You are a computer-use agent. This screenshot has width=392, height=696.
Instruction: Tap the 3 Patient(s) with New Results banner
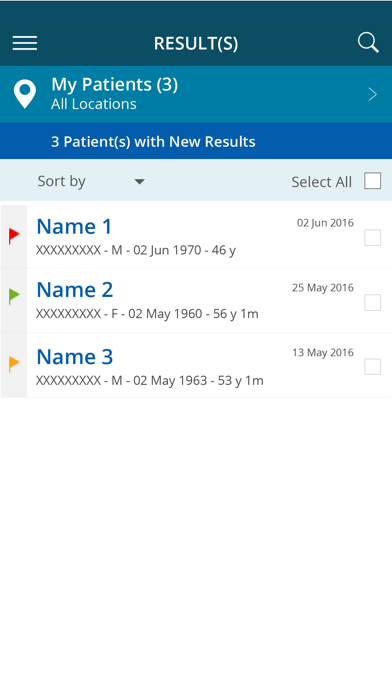pos(196,141)
